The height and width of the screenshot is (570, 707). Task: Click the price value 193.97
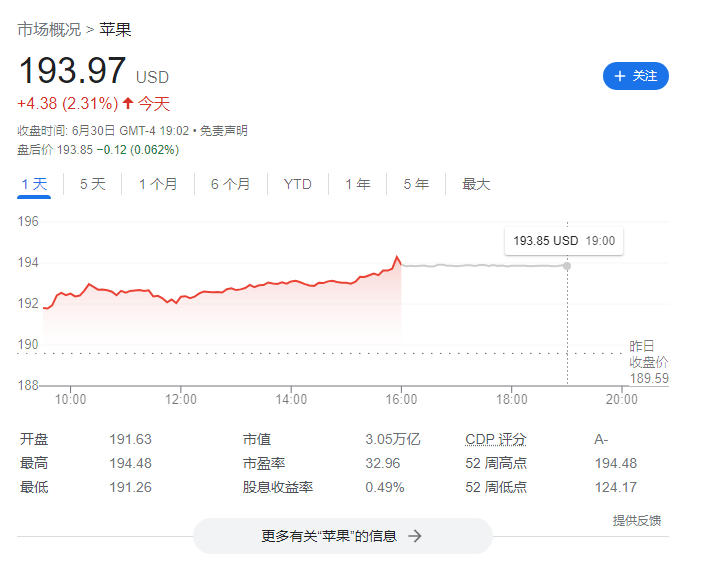coord(72,70)
